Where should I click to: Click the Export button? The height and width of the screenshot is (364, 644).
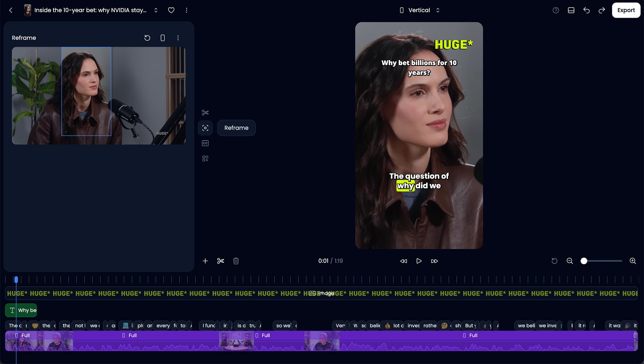[x=626, y=10]
